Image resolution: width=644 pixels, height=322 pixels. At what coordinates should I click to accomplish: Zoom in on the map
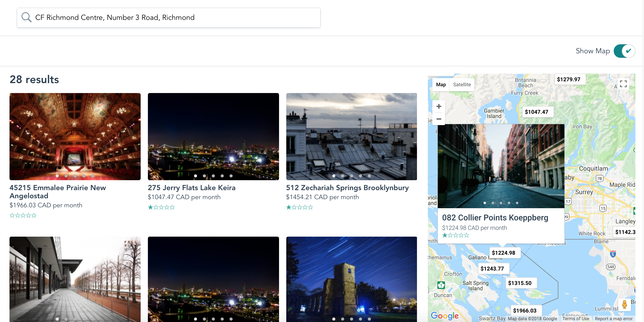(x=439, y=107)
